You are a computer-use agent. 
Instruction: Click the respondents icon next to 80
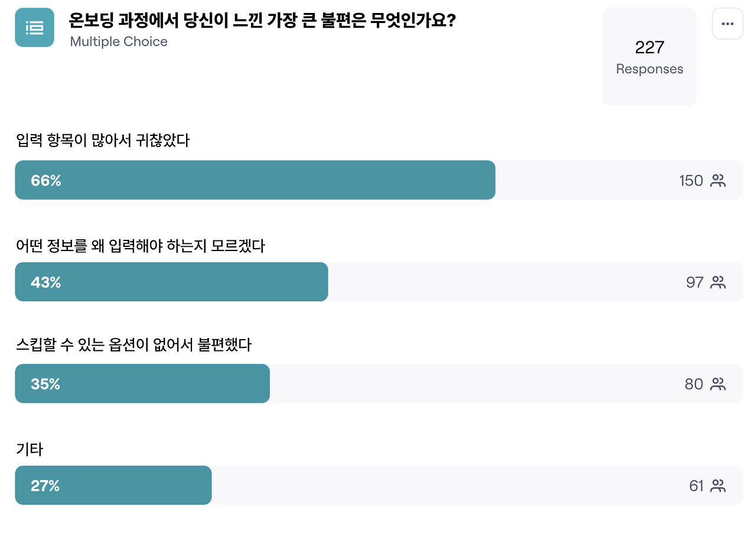pyautogui.click(x=718, y=385)
